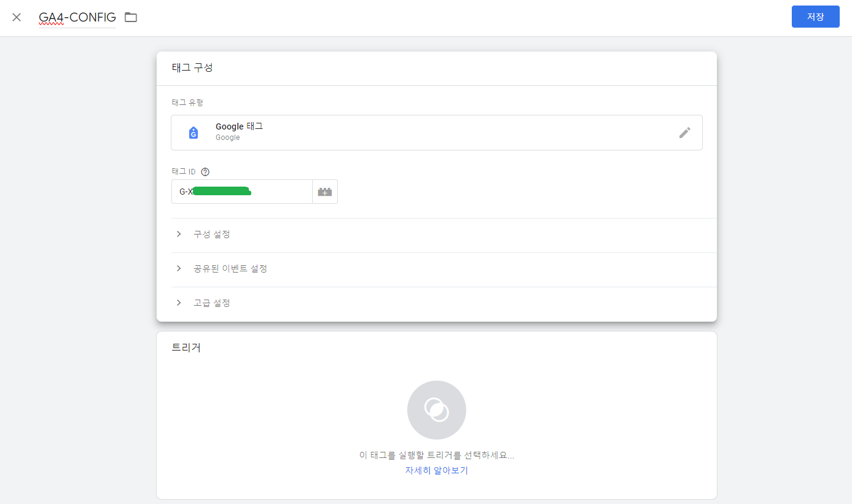Click the 저장 button to save the tag
852x504 pixels.
tap(815, 17)
